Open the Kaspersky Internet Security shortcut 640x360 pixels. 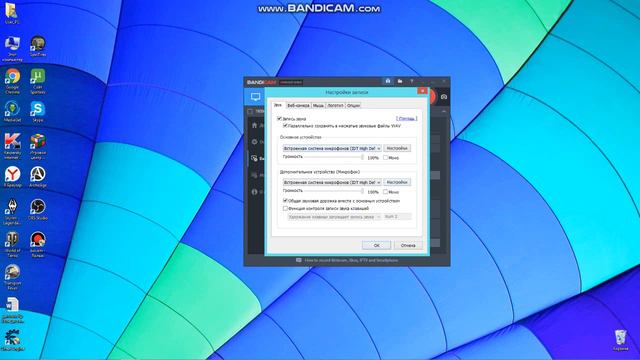(12, 146)
